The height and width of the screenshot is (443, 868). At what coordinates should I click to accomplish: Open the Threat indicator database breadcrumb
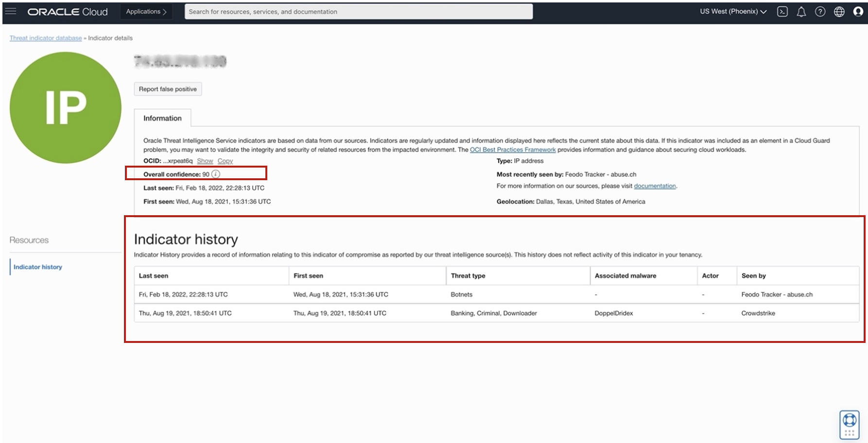[46, 38]
